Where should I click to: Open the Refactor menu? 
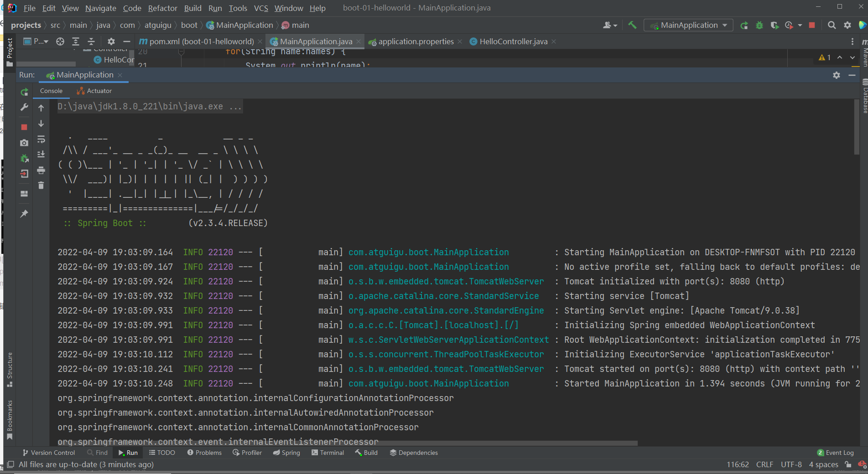(x=162, y=8)
